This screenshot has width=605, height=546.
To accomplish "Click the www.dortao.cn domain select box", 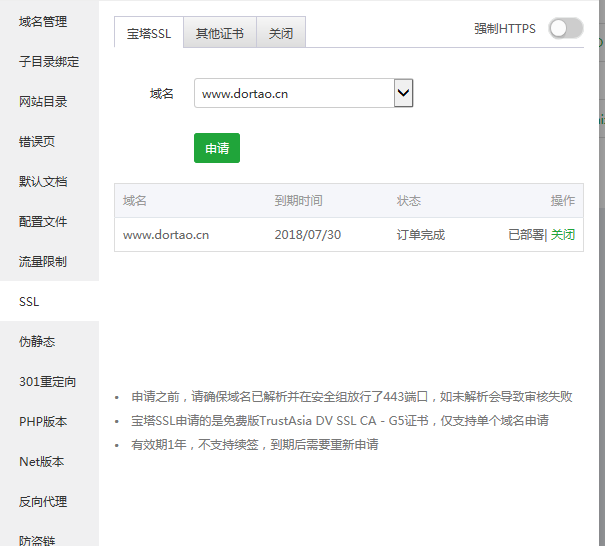I will (x=304, y=93).
